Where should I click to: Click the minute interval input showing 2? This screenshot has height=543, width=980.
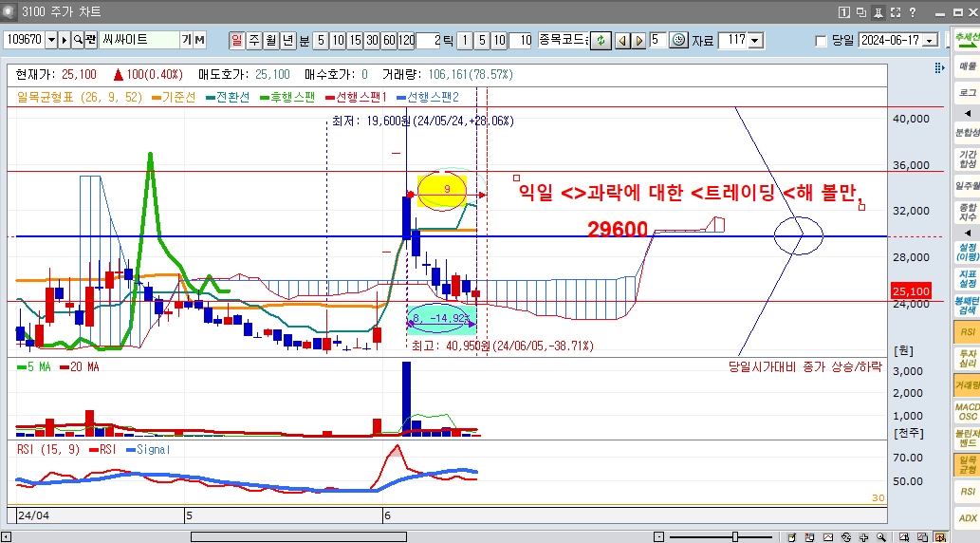(x=429, y=41)
